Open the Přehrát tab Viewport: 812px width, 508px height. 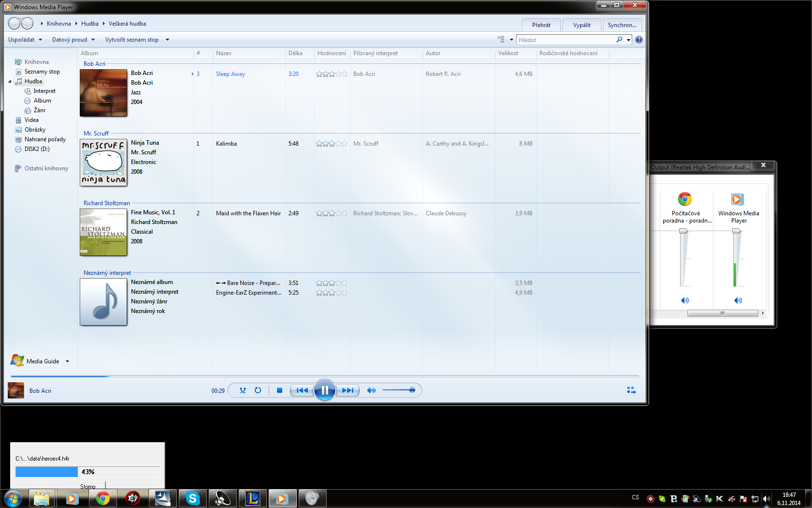tap(541, 25)
